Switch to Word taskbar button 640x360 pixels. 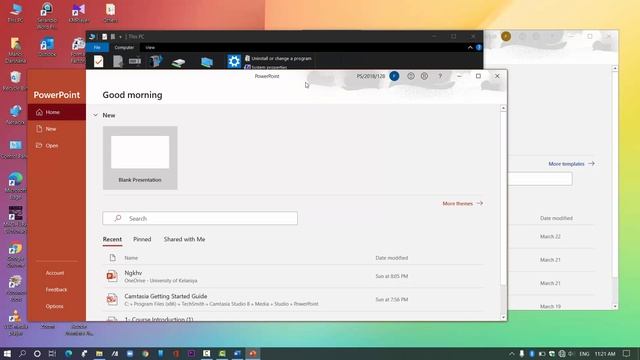pos(237,353)
